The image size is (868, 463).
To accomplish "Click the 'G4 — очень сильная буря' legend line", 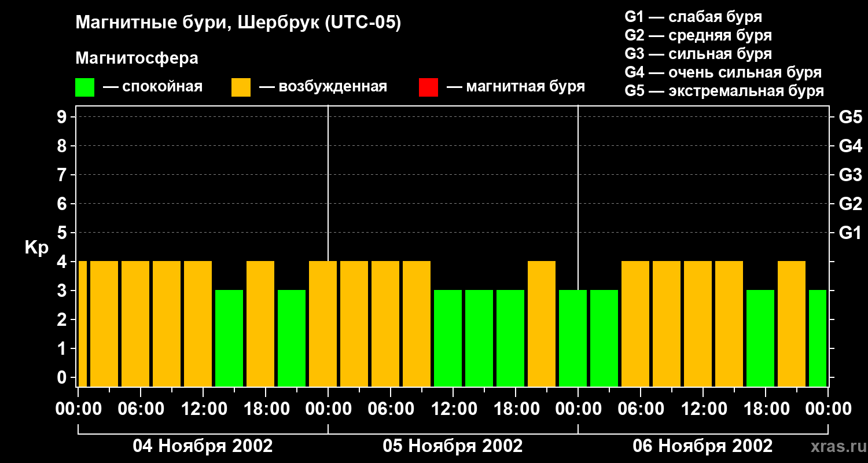I will (723, 72).
